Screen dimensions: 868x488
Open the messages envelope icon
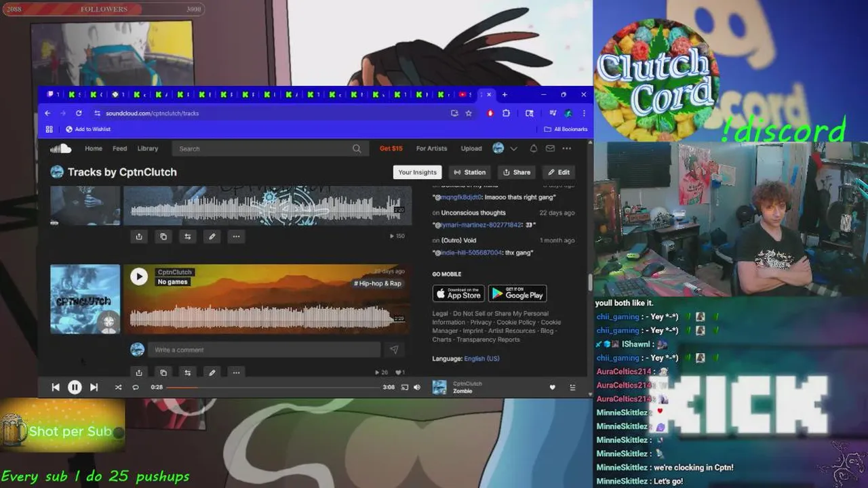550,148
